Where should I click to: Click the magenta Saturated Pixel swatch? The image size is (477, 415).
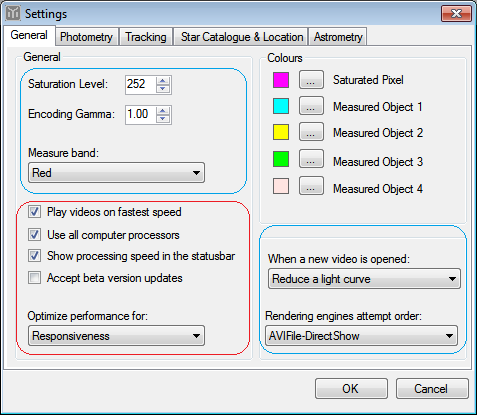(x=281, y=80)
